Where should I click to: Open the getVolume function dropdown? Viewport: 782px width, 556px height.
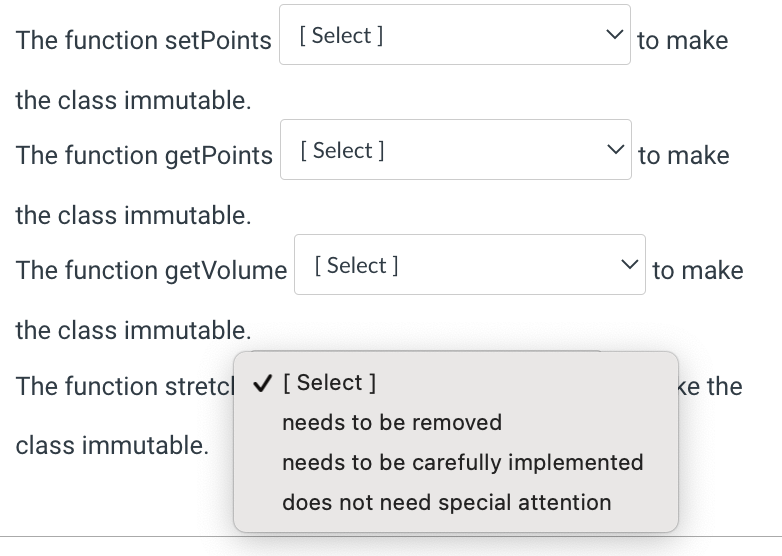[470, 265]
